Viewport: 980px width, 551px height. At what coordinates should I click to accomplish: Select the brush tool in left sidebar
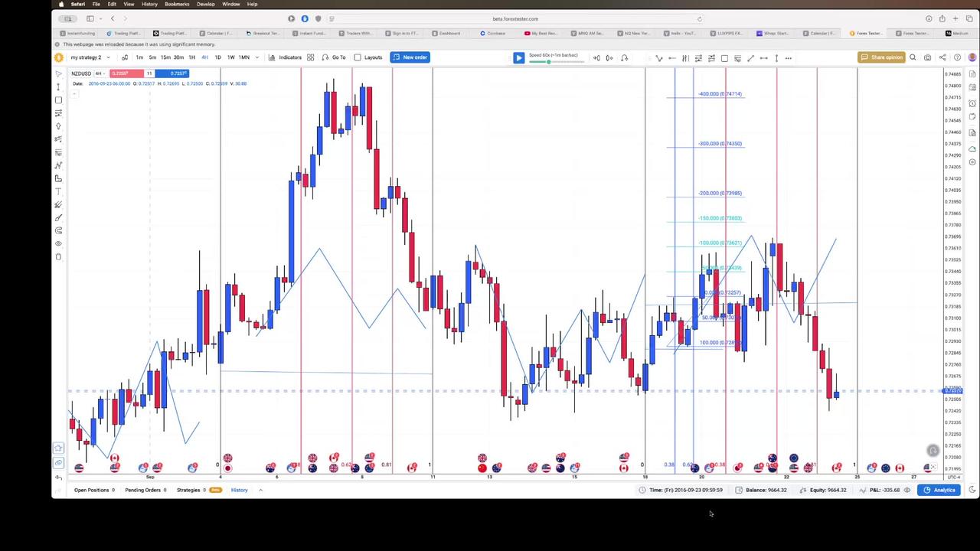pos(58,217)
